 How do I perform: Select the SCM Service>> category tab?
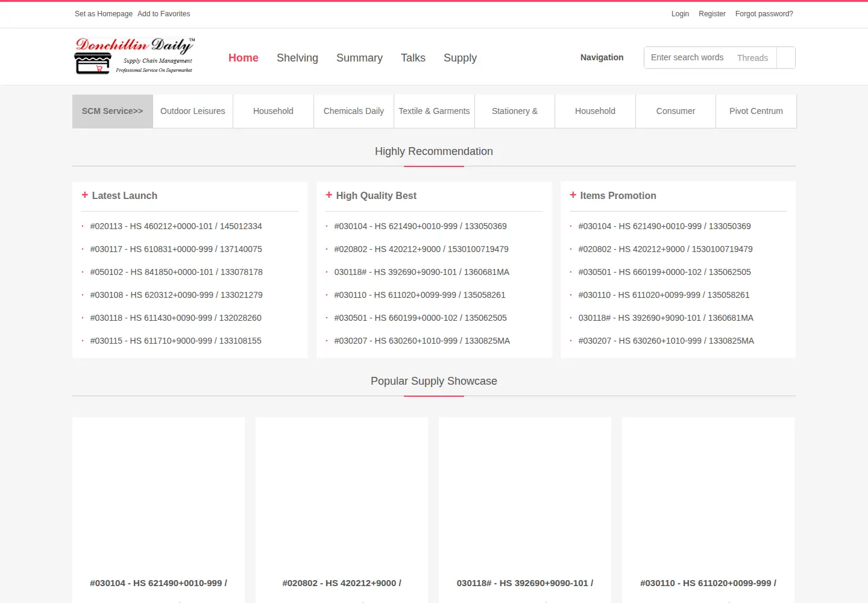(x=113, y=111)
